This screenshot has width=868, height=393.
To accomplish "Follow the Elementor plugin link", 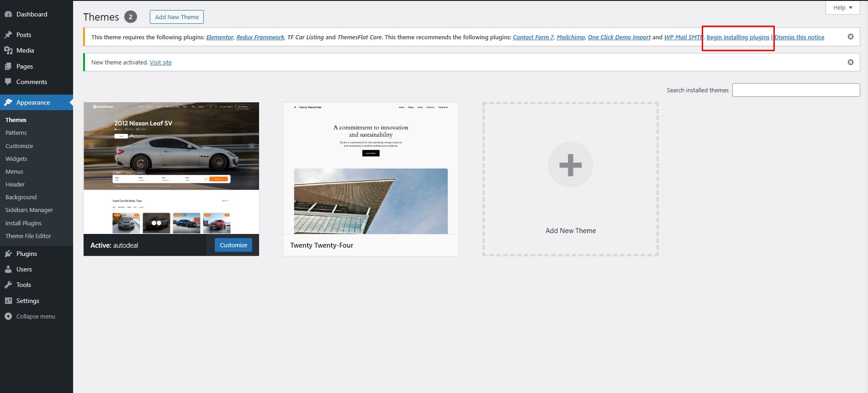I will [220, 37].
